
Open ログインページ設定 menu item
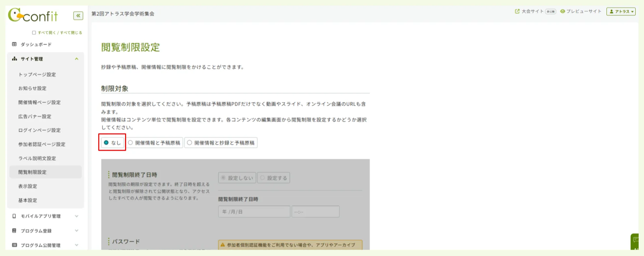tap(39, 130)
